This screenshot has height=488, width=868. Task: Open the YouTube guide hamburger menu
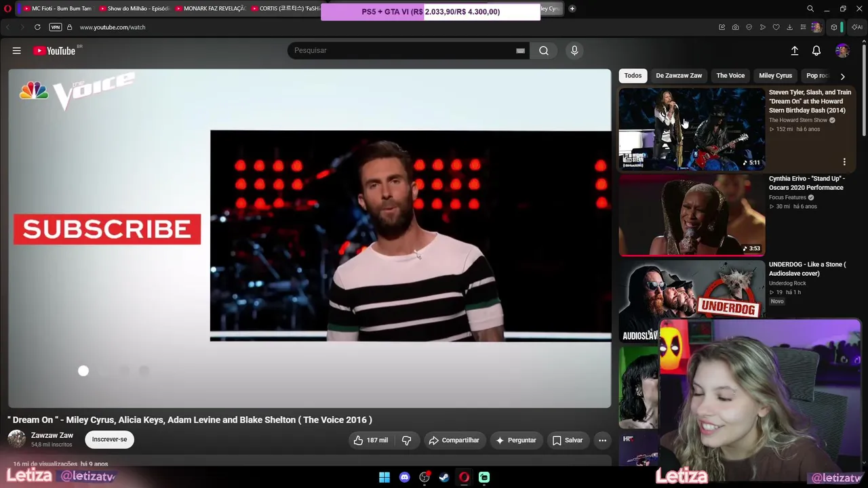tap(17, 51)
